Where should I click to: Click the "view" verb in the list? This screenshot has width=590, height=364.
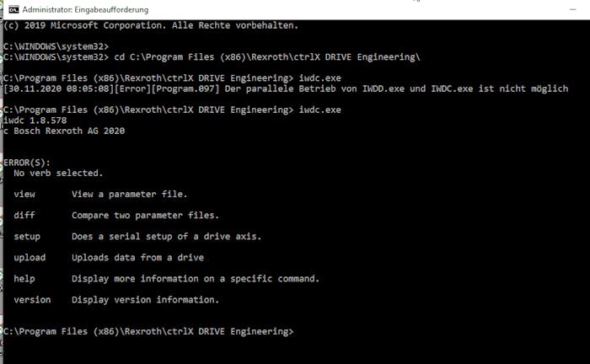pyautogui.click(x=24, y=194)
